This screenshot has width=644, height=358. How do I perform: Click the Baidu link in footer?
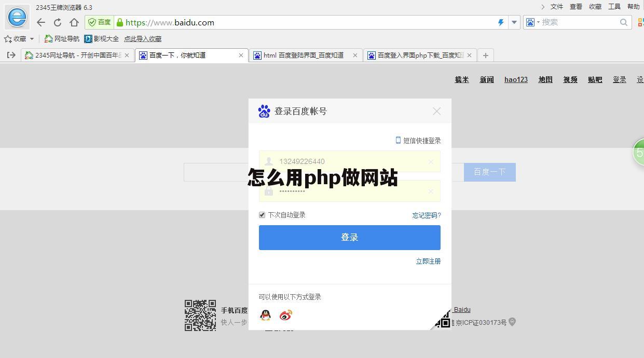pyautogui.click(x=462, y=310)
